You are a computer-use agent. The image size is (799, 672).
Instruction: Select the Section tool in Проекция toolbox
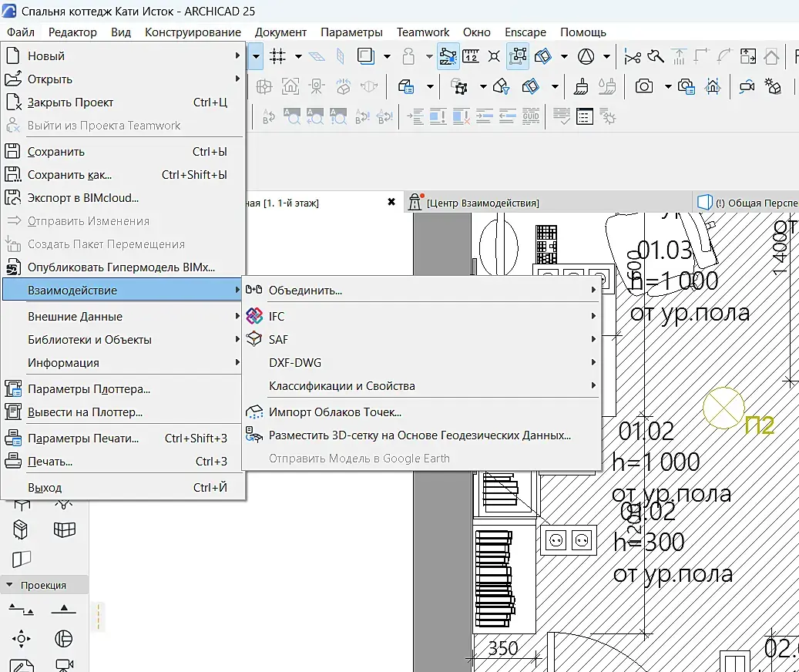(21, 610)
